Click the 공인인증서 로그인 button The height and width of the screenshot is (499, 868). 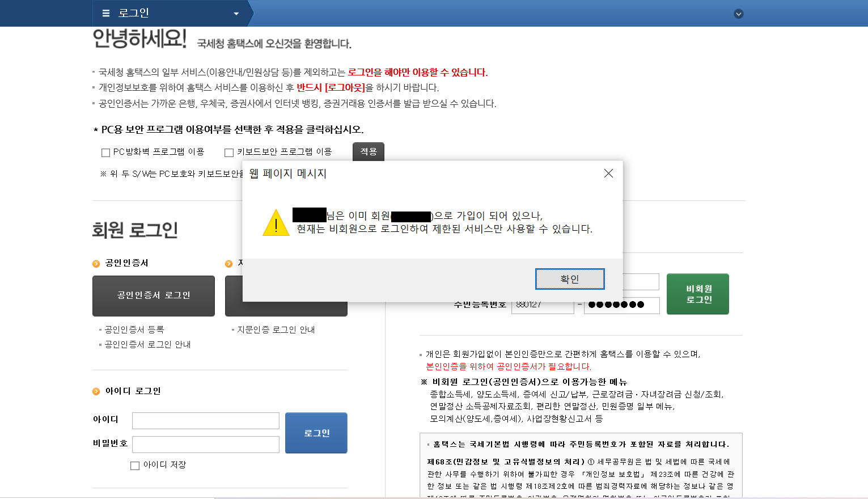[x=154, y=295]
